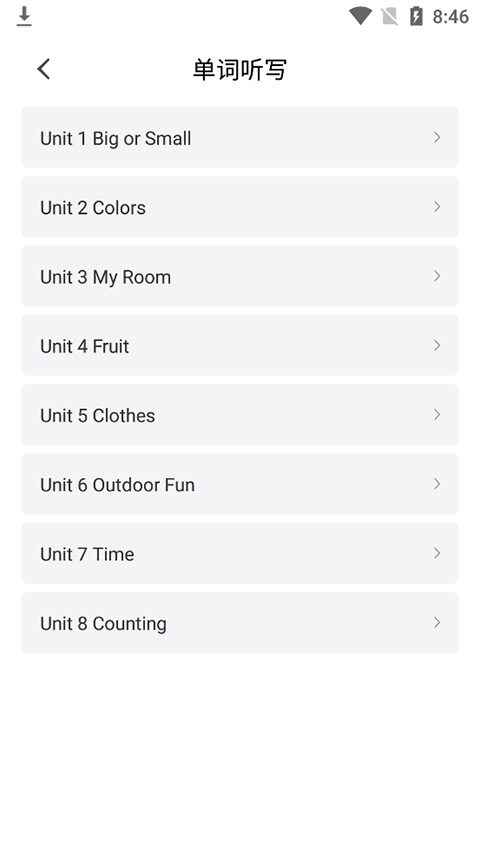The width and height of the screenshot is (480, 853).
Task: Tap the battery charging icon
Action: tap(416, 16)
